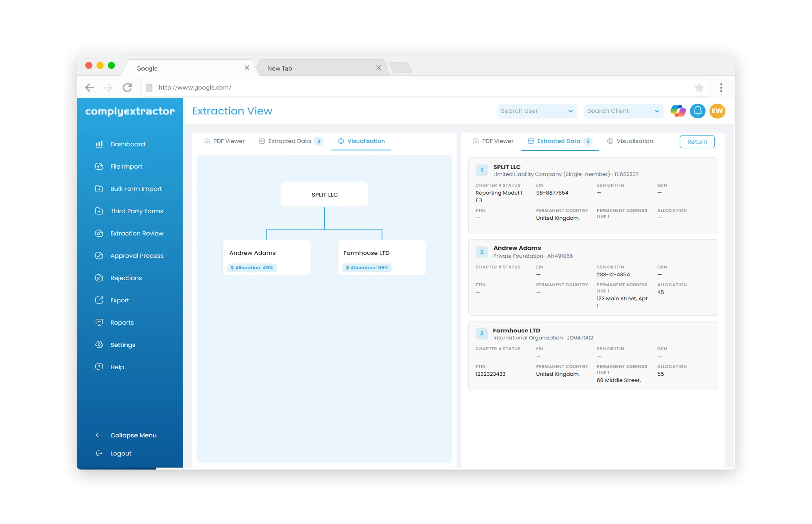View Rejections list in sidebar
812x524 pixels.
click(118, 278)
